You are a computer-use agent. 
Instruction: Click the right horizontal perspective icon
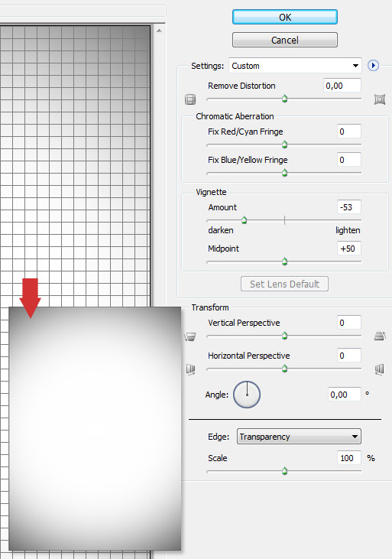coord(380,369)
